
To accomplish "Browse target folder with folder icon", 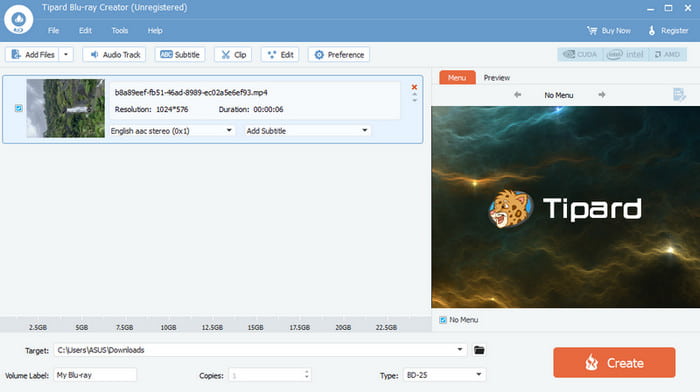I will pyautogui.click(x=479, y=350).
